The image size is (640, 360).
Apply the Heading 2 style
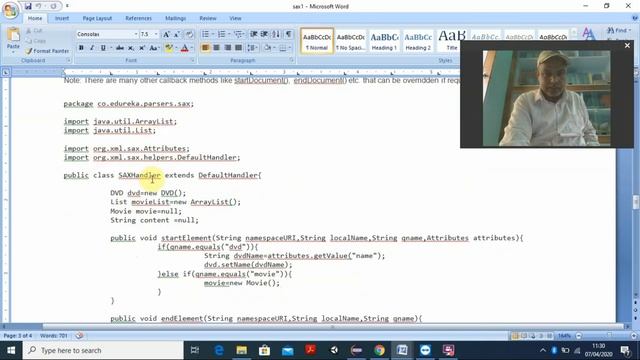point(418,40)
